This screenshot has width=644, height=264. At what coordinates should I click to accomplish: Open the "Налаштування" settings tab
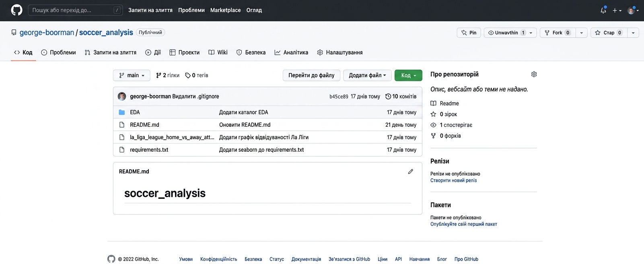point(340,52)
